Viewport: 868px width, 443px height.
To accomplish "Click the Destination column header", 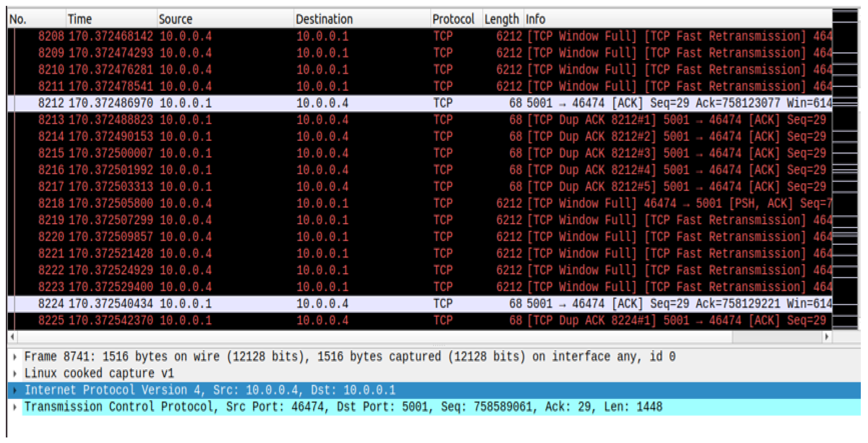I will point(324,19).
